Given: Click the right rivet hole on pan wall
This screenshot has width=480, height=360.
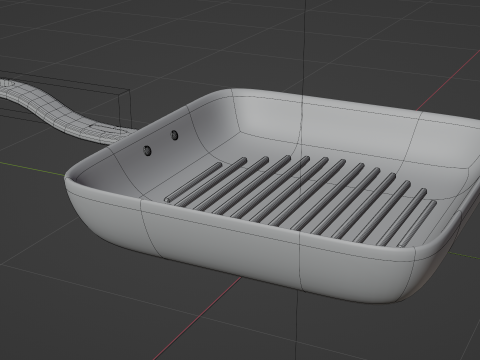Looking at the screenshot, I should coord(174,135).
